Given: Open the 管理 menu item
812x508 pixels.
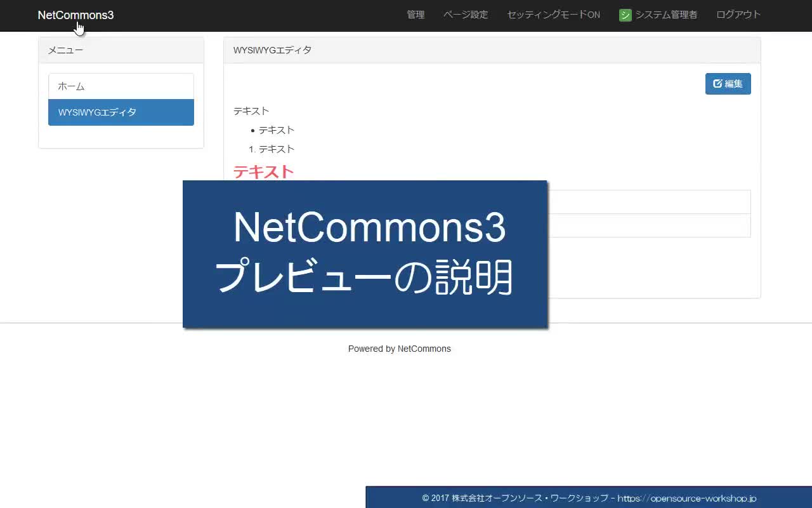Looking at the screenshot, I should pyautogui.click(x=416, y=15).
